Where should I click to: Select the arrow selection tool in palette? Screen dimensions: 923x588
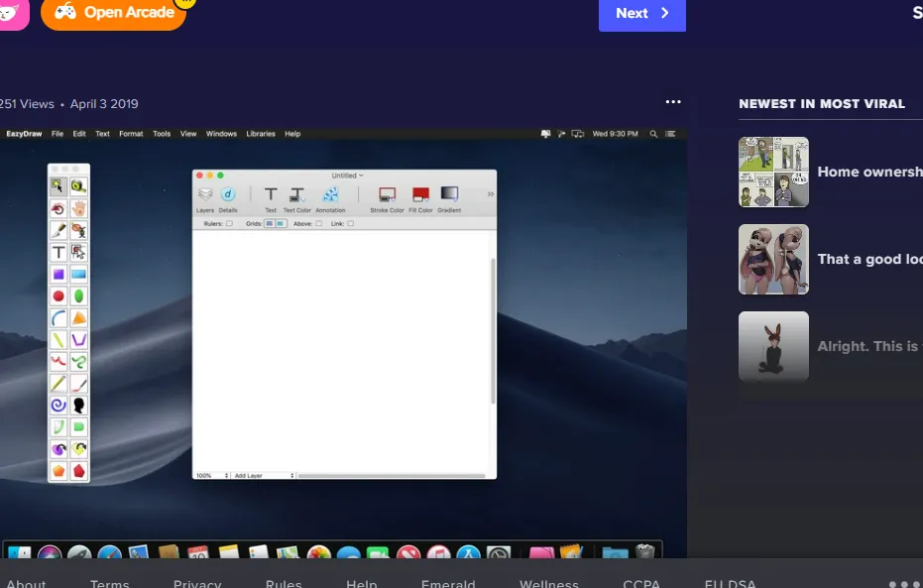coord(58,186)
